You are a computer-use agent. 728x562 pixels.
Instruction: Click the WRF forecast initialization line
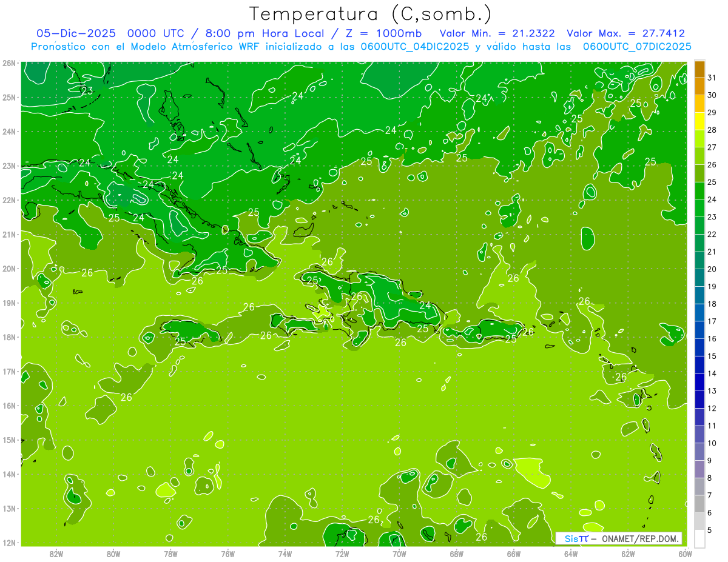(361, 47)
